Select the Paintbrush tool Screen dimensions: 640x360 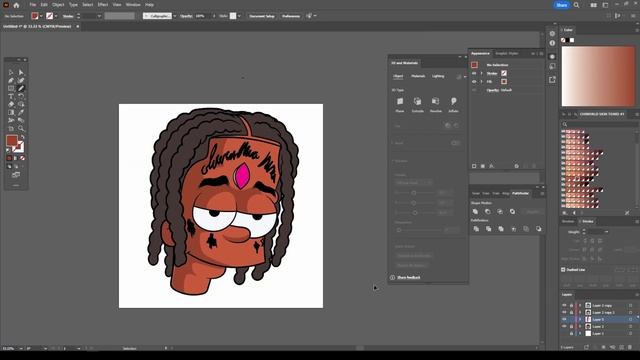(x=21, y=88)
